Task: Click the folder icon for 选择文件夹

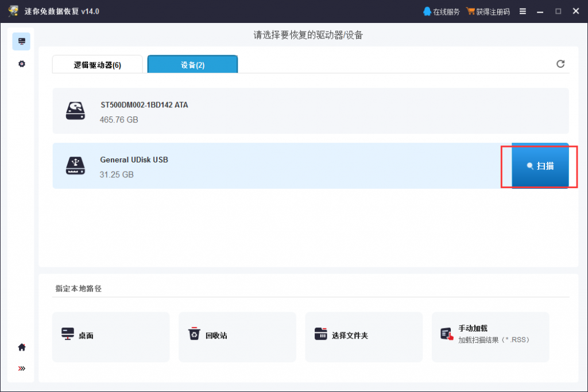Action: 320,333
